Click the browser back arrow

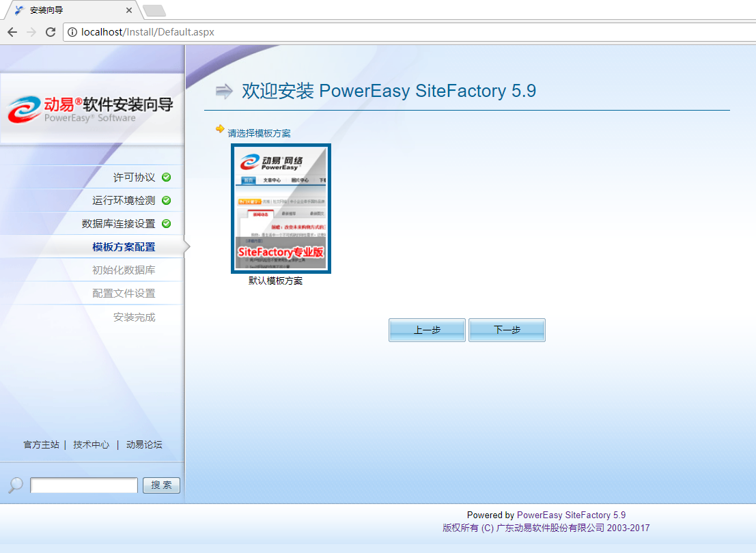click(x=12, y=32)
